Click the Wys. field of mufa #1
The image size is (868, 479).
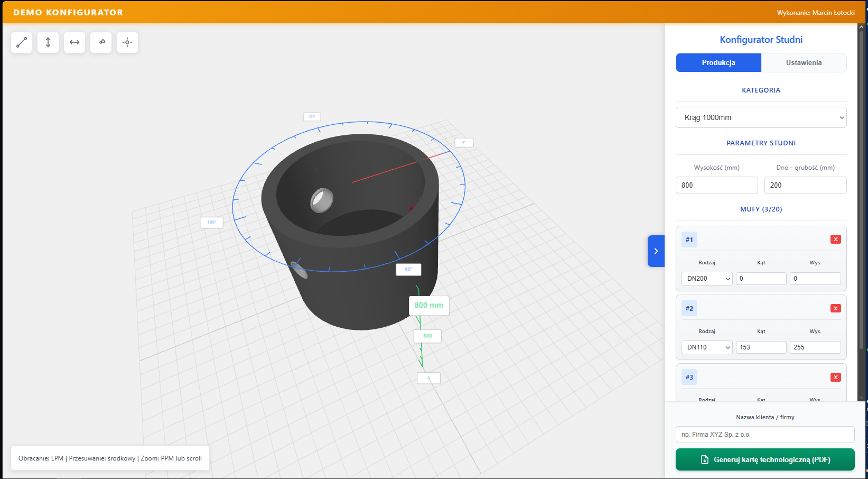(x=815, y=279)
